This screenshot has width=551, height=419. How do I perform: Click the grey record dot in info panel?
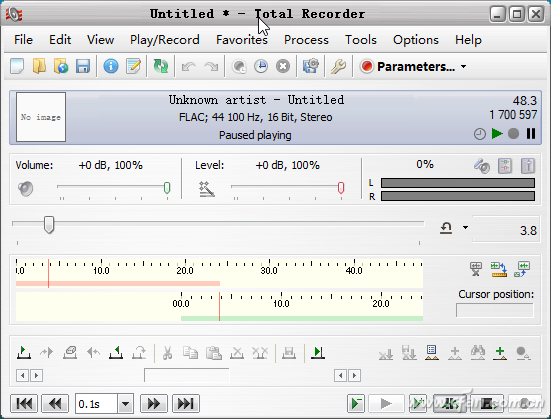(513, 134)
